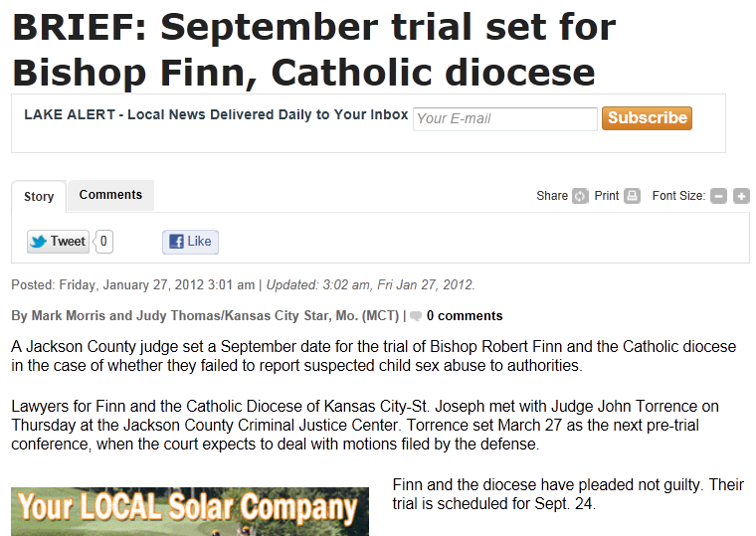This screenshot has width=756, height=536.
Task: Click the Facebook Like button
Action: pyautogui.click(x=190, y=242)
